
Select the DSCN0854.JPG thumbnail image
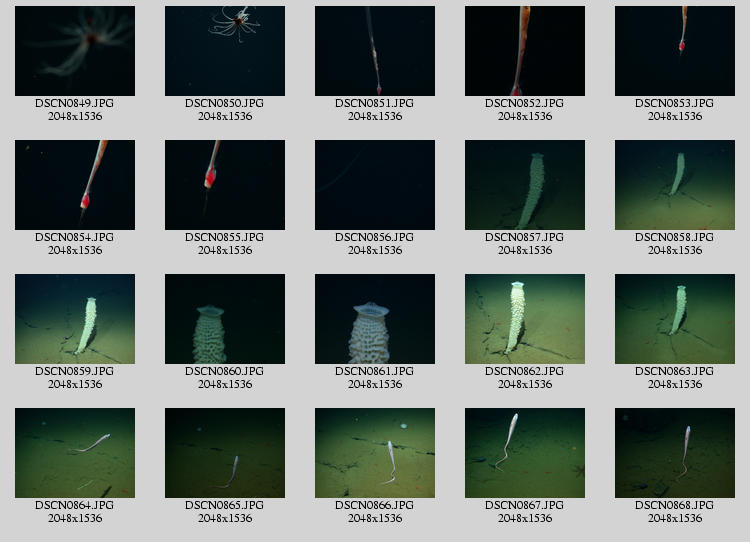(75, 185)
